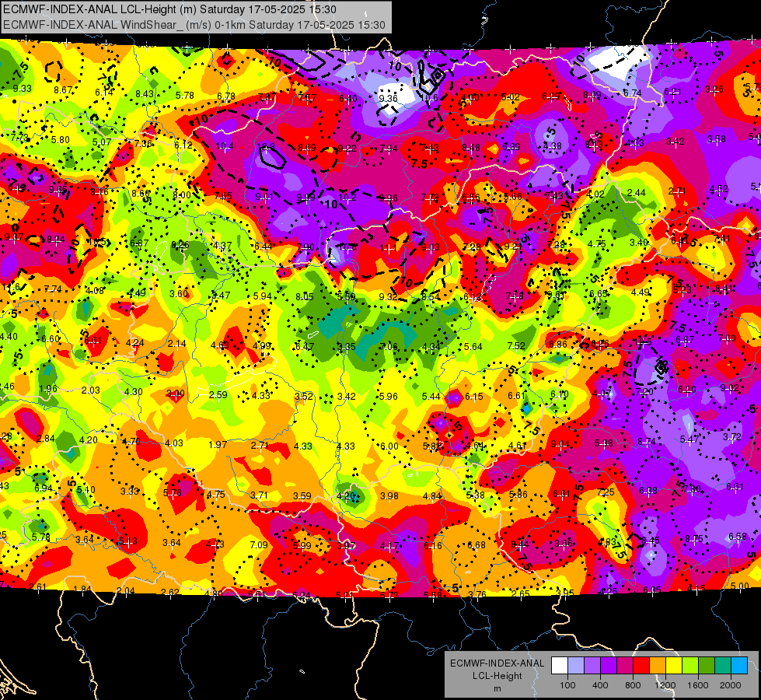Click the map value '3.98'
Viewport: 761px width, 700px height.
pyautogui.click(x=389, y=496)
